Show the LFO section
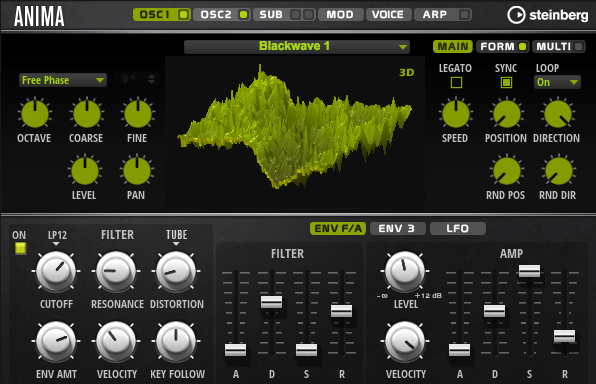The image size is (596, 384). 458,228
